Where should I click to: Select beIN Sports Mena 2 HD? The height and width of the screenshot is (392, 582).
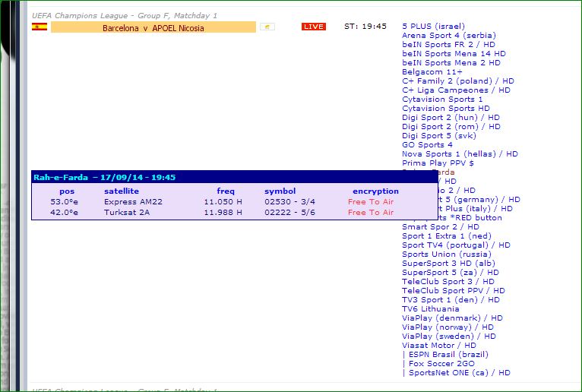(x=451, y=63)
